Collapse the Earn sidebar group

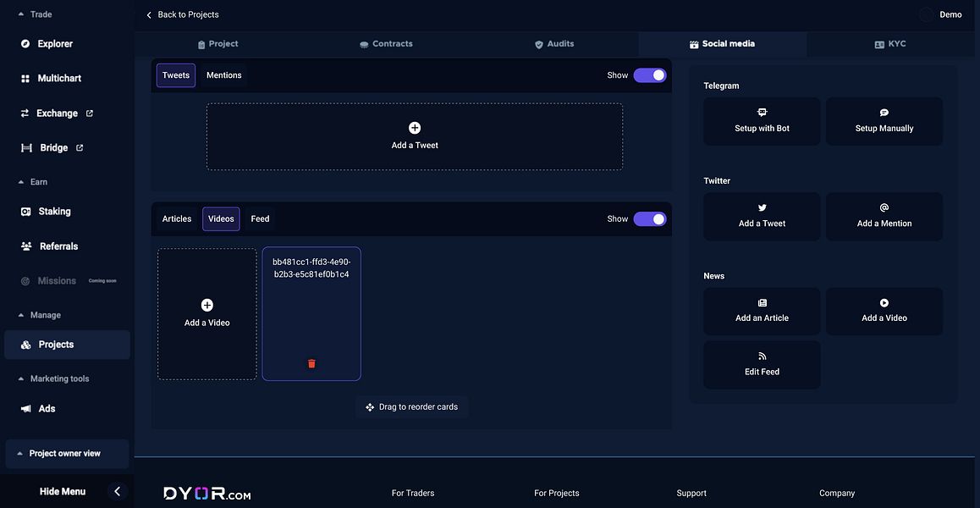pos(33,182)
